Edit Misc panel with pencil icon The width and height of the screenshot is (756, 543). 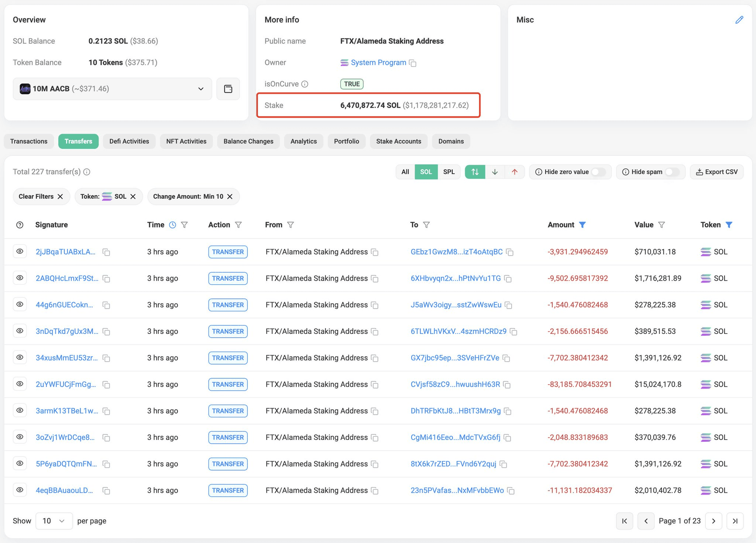(x=739, y=20)
